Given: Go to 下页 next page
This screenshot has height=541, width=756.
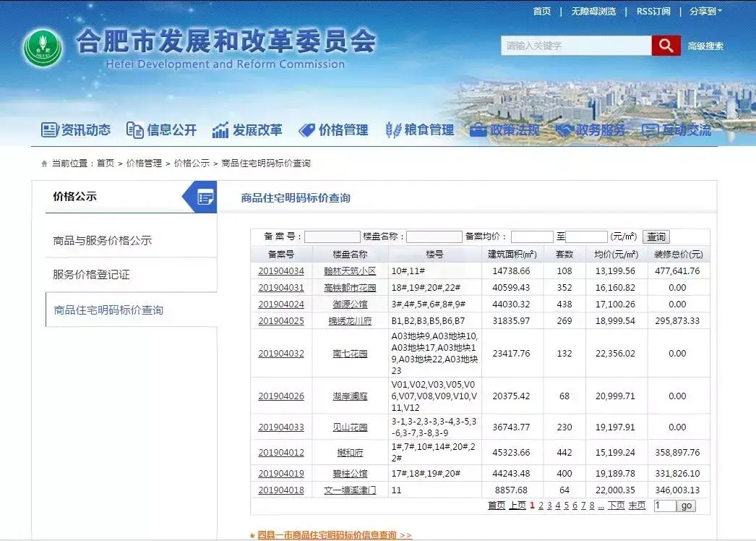Looking at the screenshot, I should (x=616, y=506).
